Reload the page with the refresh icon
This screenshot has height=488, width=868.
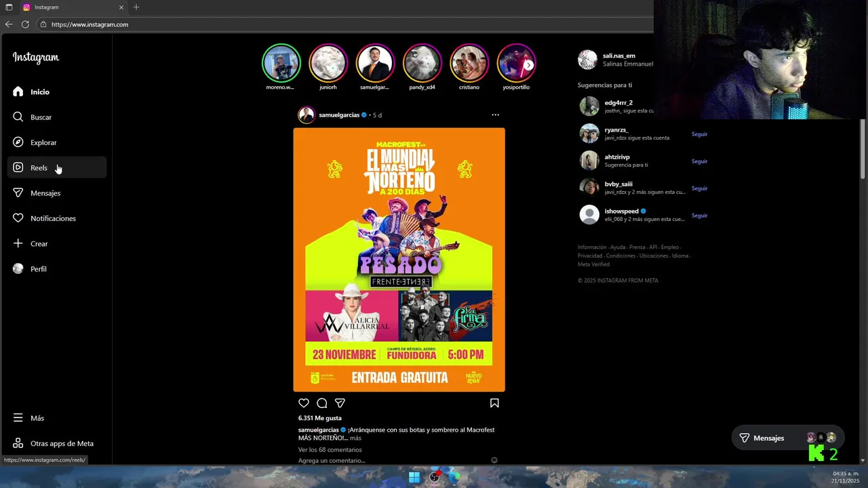coord(25,24)
